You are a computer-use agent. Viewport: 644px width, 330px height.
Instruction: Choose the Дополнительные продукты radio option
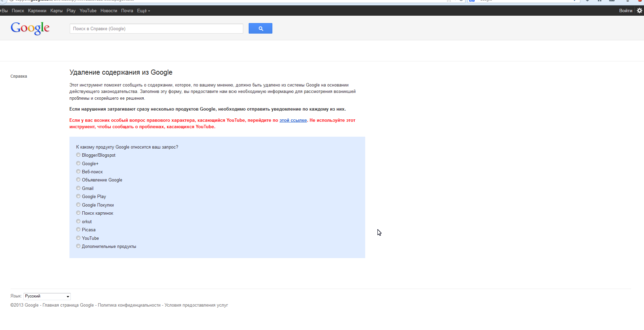click(78, 246)
